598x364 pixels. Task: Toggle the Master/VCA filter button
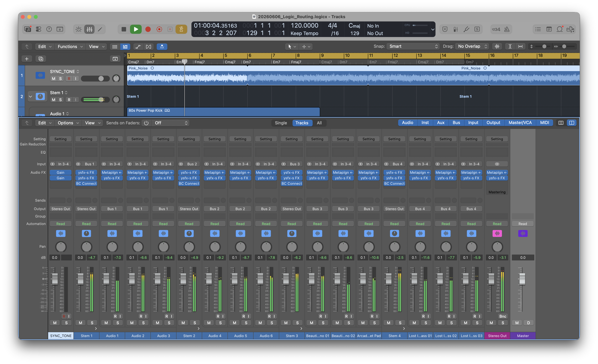[520, 123]
